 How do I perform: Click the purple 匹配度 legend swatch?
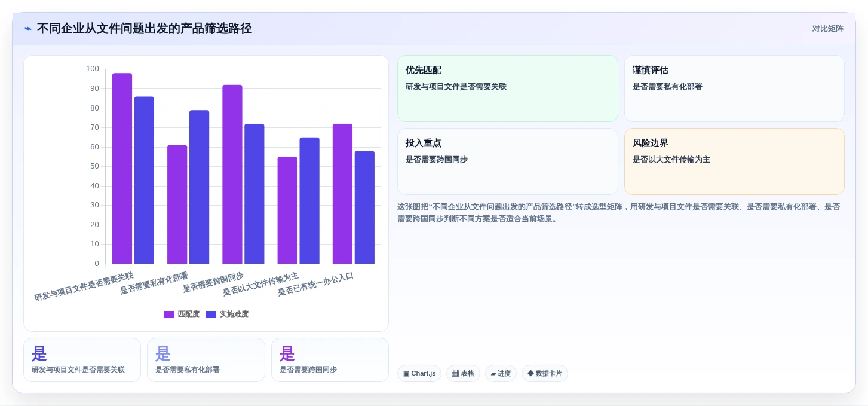pyautogui.click(x=169, y=315)
